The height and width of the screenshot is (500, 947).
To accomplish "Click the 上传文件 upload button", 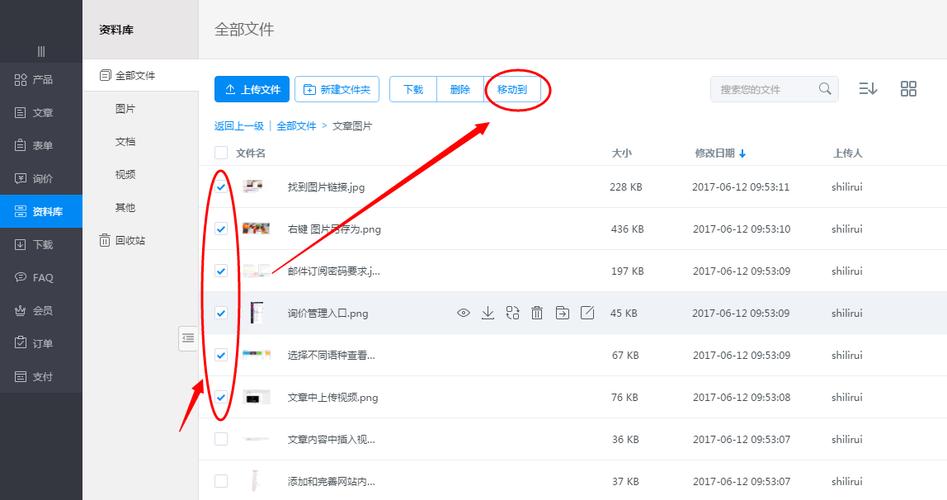I will coord(252,89).
